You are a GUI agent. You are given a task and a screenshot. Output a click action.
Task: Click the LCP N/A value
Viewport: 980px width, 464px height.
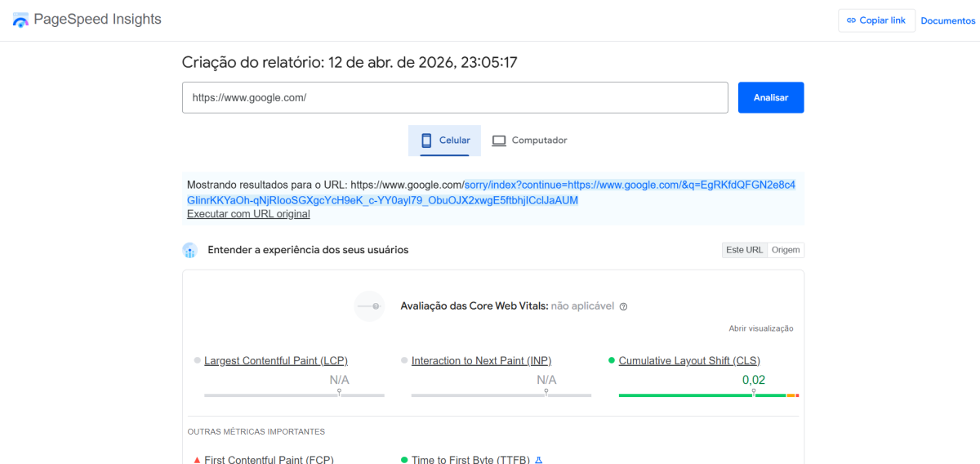[x=340, y=380]
